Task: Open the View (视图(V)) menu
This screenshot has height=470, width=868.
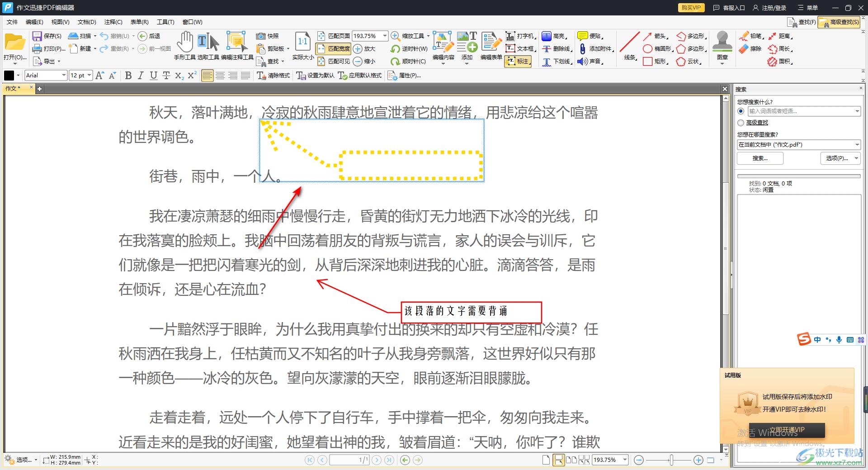Action: coord(60,22)
